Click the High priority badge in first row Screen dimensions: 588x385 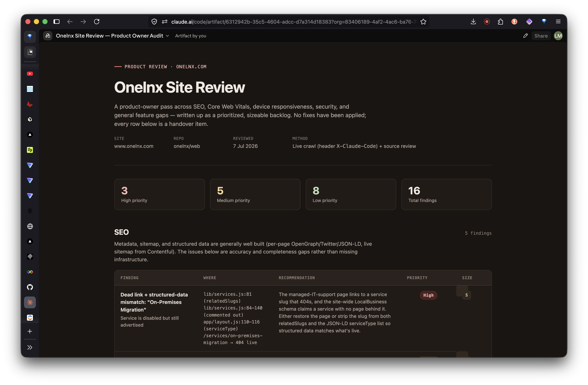(x=428, y=295)
